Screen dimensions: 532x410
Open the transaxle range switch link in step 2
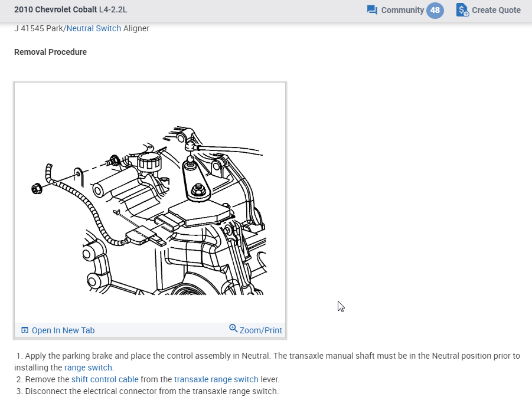click(216, 379)
